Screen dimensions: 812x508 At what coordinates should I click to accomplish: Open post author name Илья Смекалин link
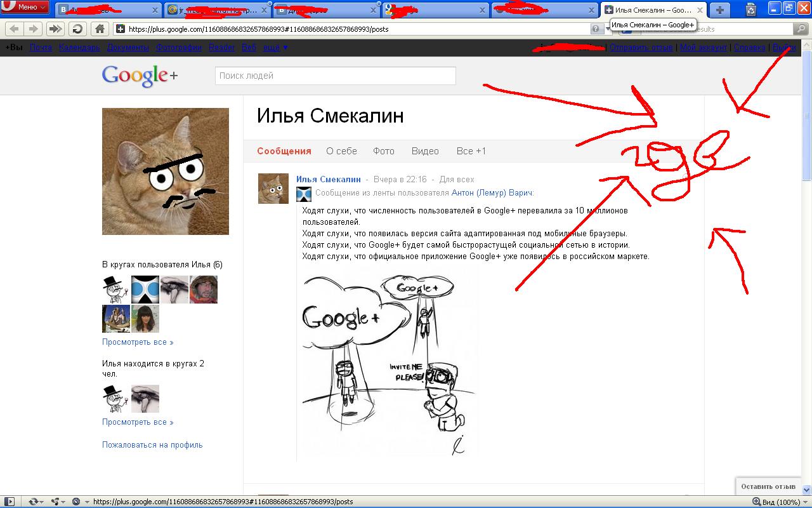[329, 179]
